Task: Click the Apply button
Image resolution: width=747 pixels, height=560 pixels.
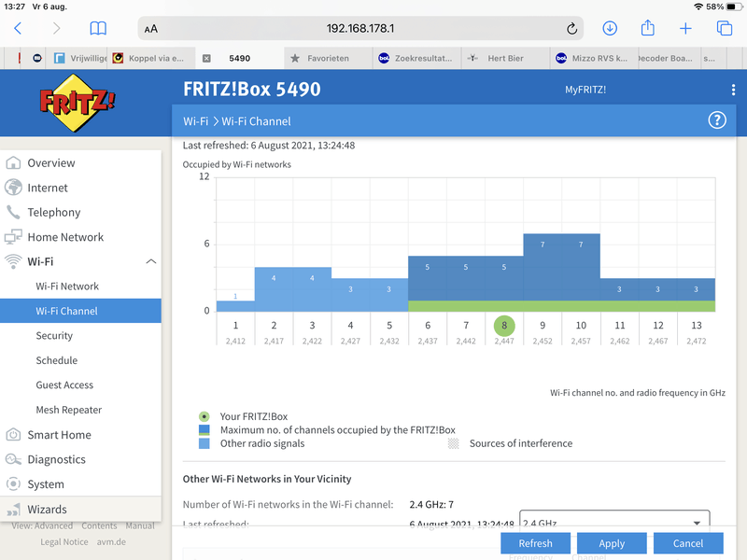Action: click(x=612, y=543)
